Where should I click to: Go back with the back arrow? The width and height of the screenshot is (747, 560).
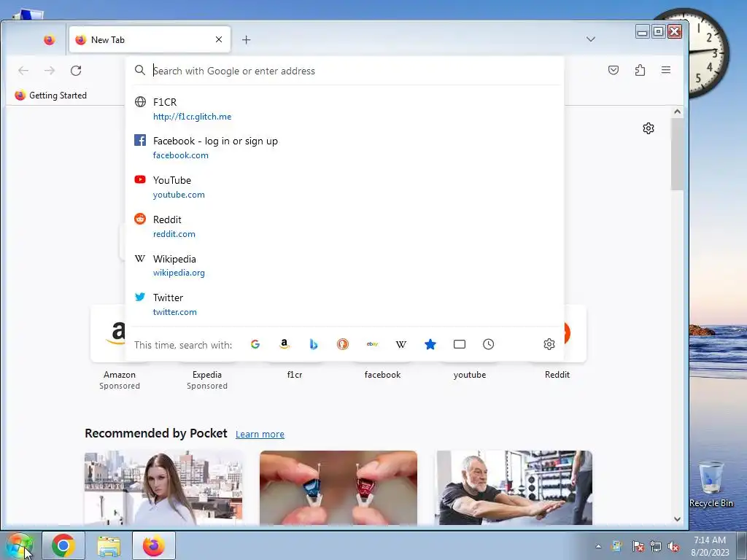(23, 71)
